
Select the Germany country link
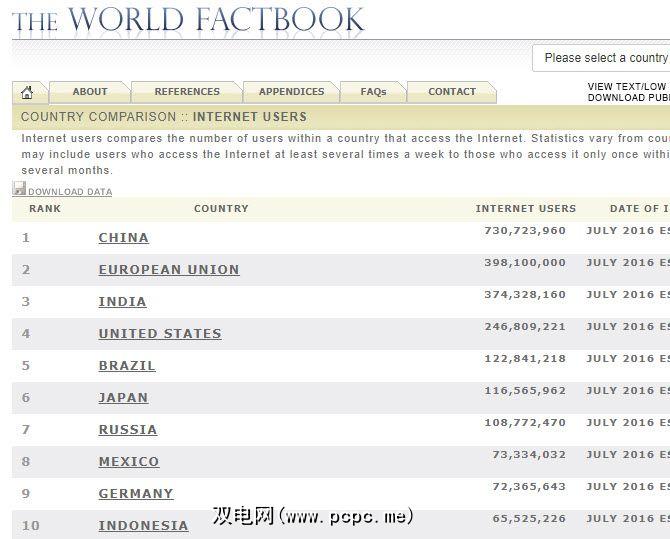pyautogui.click(x=136, y=494)
